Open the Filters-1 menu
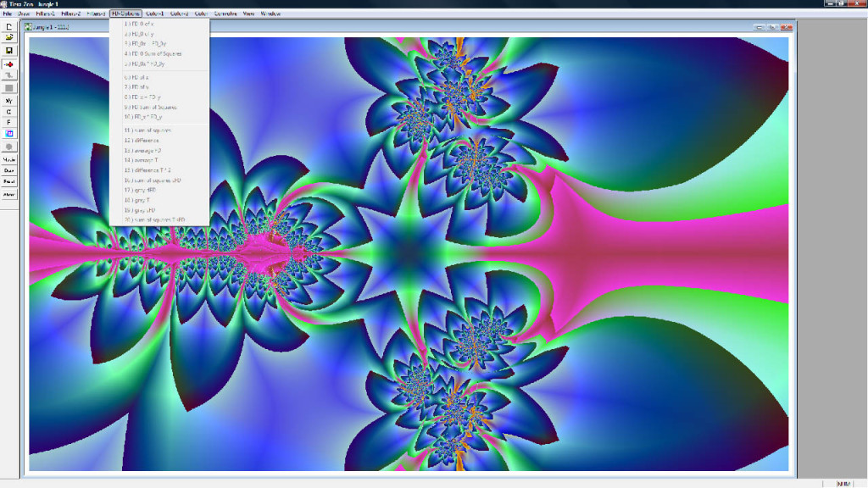 pyautogui.click(x=46, y=14)
